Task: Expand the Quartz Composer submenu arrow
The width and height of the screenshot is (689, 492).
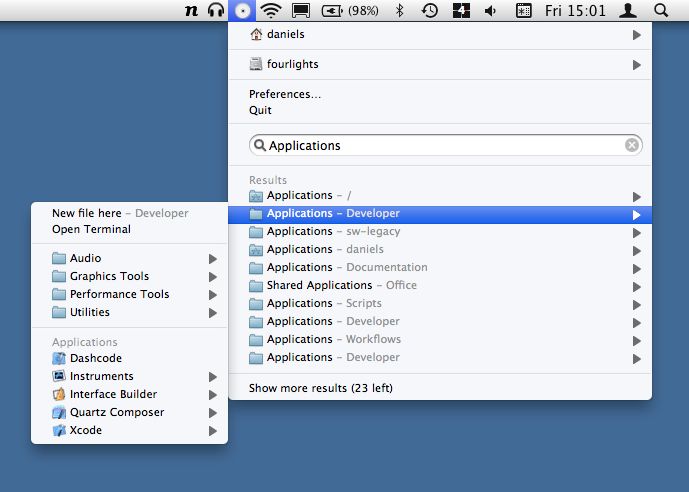Action: point(213,413)
